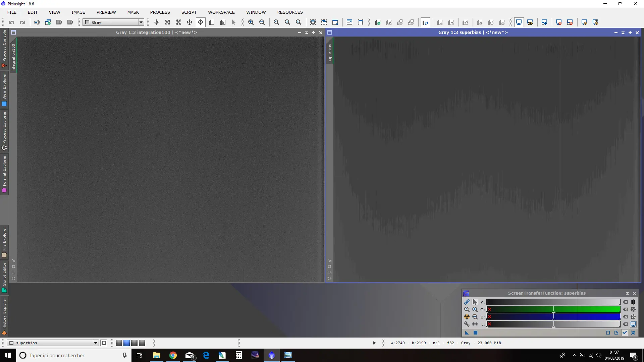Select the toolbar zoom in magnifier

coord(251,22)
